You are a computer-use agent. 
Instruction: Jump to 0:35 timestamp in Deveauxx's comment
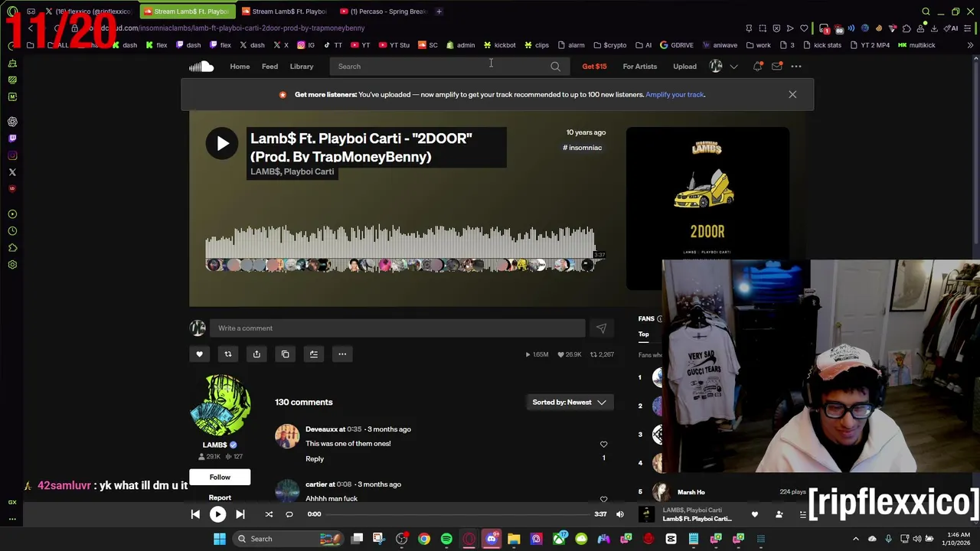354,429
